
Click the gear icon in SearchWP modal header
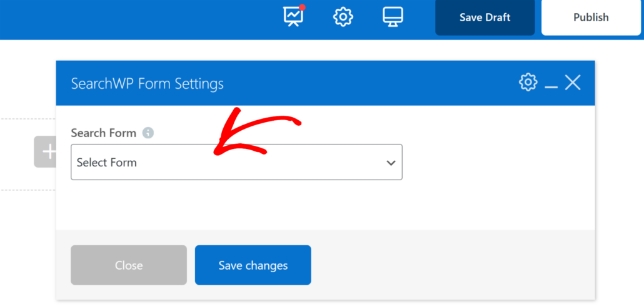528,82
